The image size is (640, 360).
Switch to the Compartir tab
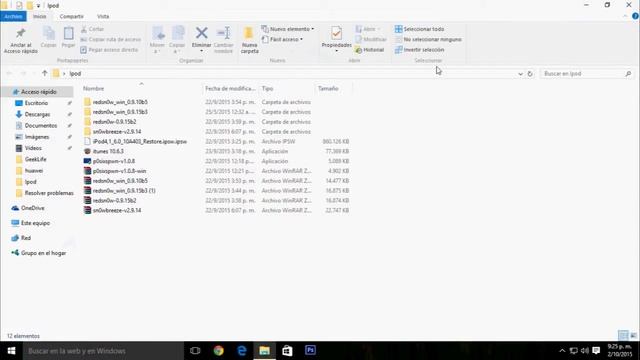[71, 16]
